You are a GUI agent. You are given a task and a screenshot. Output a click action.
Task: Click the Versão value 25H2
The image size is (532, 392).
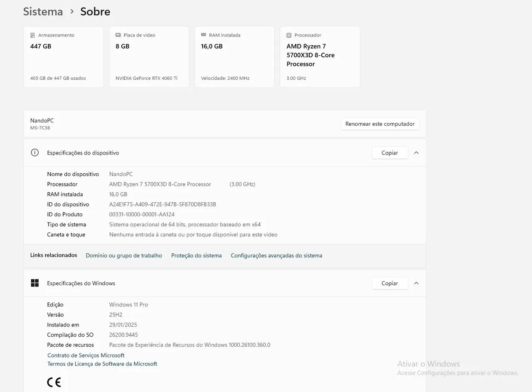[x=116, y=315]
